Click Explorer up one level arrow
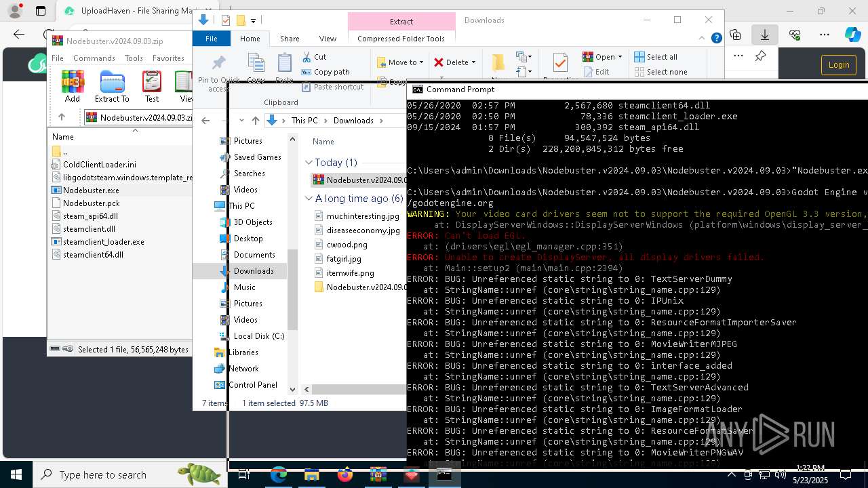 (255, 121)
